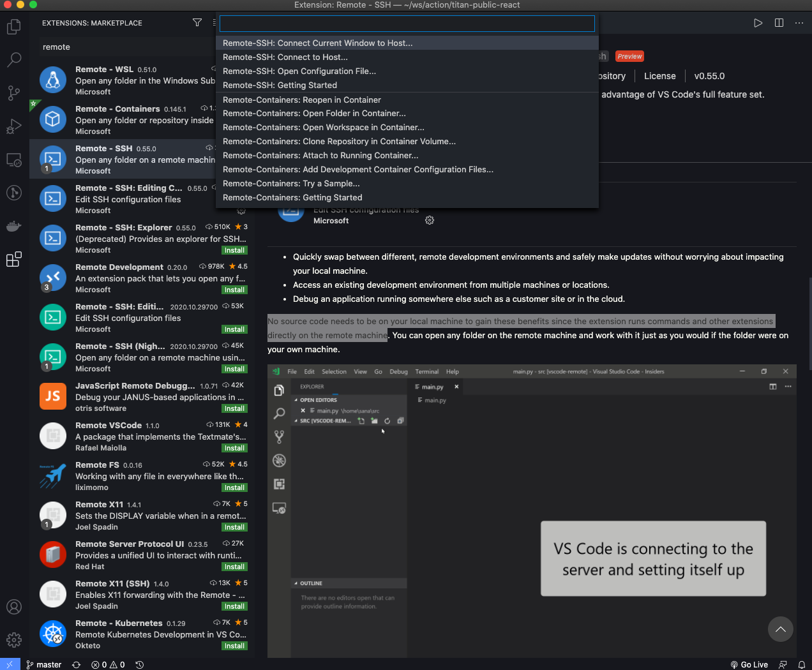
Task: Click the errors and warnings counter
Action: pos(108,664)
